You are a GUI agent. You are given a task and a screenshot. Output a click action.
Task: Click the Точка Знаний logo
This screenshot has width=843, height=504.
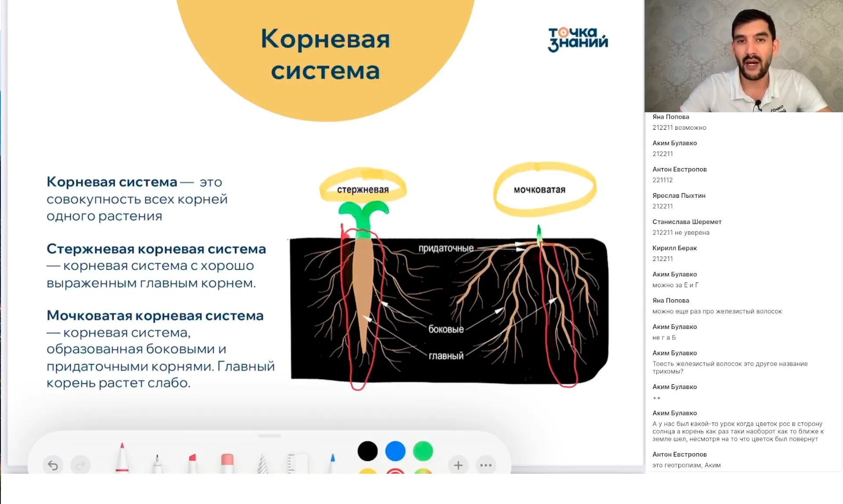tap(576, 39)
